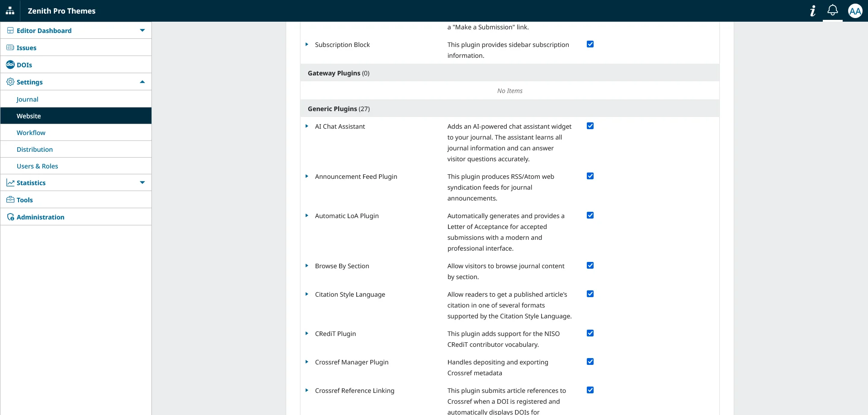868x415 pixels.
Task: Open Statistics section link
Action: pyautogui.click(x=31, y=182)
